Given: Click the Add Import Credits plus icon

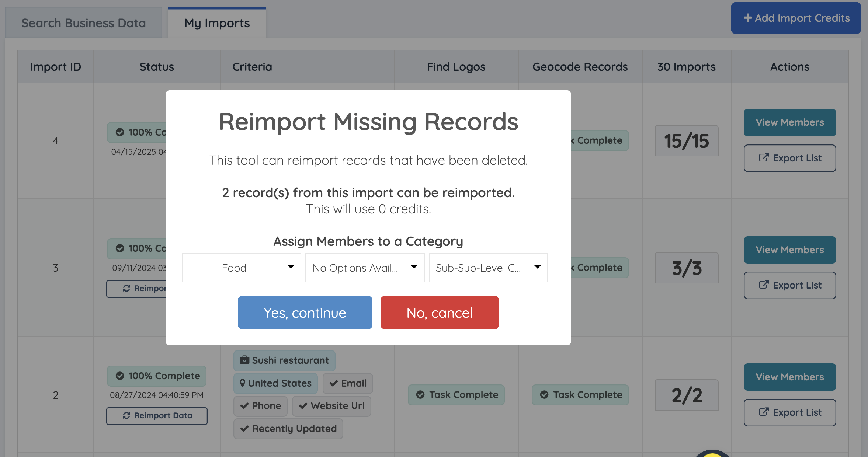Looking at the screenshot, I should point(747,18).
